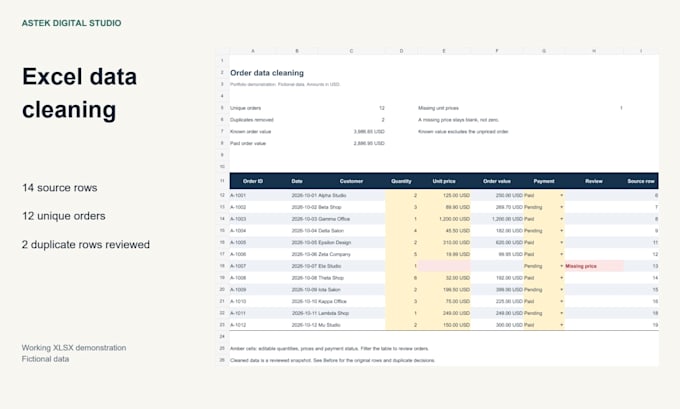Open the Payment dropdown for order A-1006
680x409 pixels.
coord(562,254)
